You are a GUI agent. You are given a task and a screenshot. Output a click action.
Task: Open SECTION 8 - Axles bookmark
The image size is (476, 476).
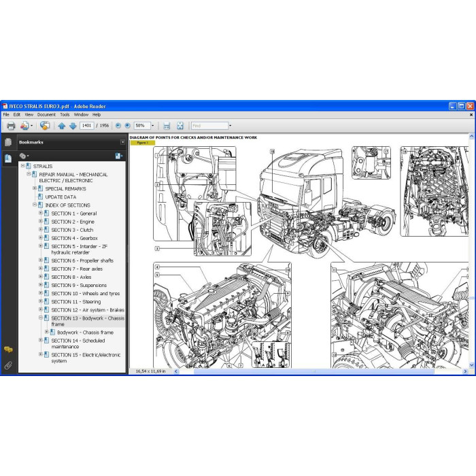pyautogui.click(x=71, y=277)
